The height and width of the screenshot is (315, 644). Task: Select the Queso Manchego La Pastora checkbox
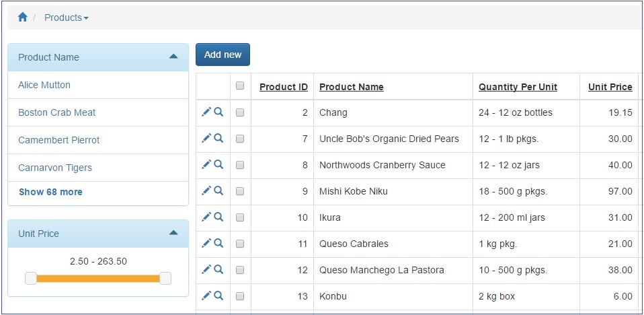click(239, 270)
